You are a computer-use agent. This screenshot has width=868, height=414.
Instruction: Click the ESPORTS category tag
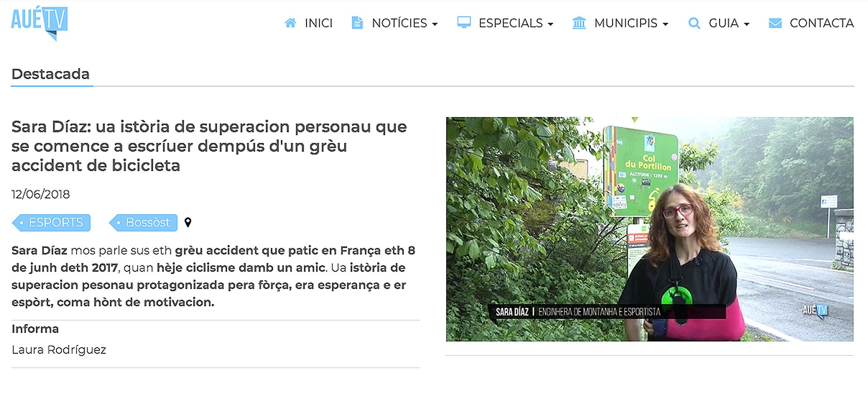(51, 223)
